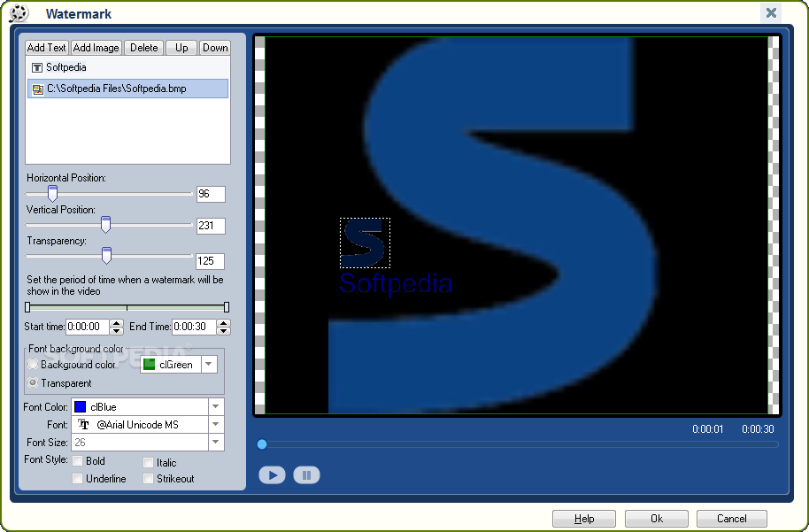Click the Cancel button
809x532 pixels.
tap(732, 519)
